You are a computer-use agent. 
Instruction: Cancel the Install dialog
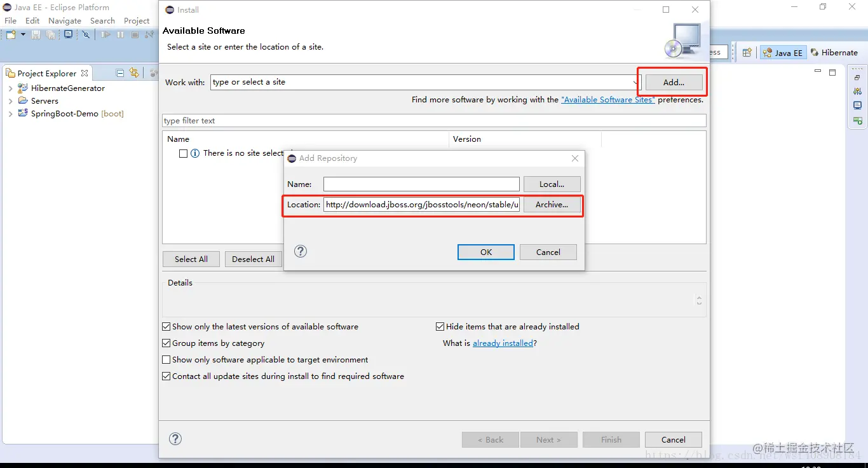pos(674,439)
